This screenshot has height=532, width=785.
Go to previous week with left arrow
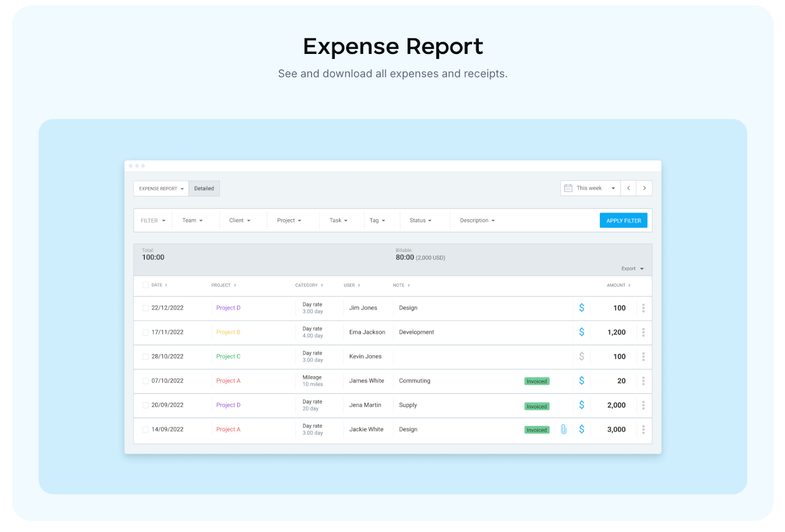coord(628,188)
